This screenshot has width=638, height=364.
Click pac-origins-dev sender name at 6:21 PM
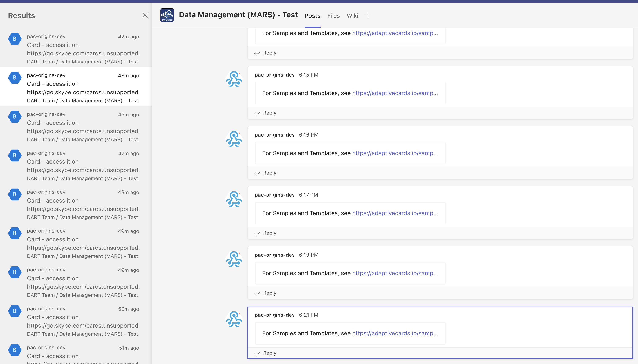[x=274, y=315]
